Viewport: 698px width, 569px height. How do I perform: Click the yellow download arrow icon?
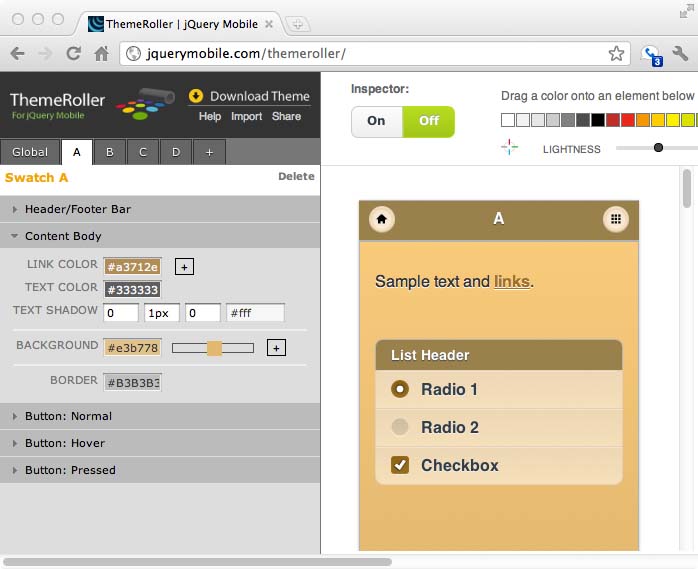click(x=196, y=96)
